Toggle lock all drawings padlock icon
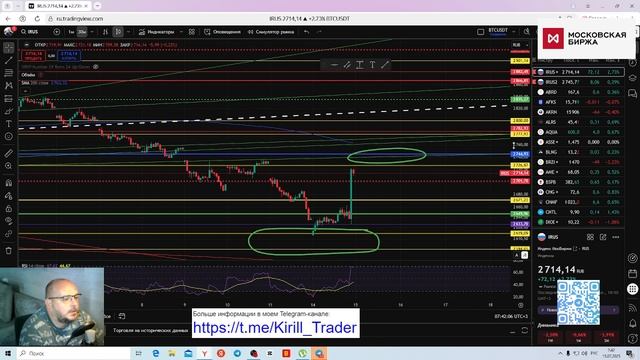Screen dimensions: 640x360 (9, 209)
